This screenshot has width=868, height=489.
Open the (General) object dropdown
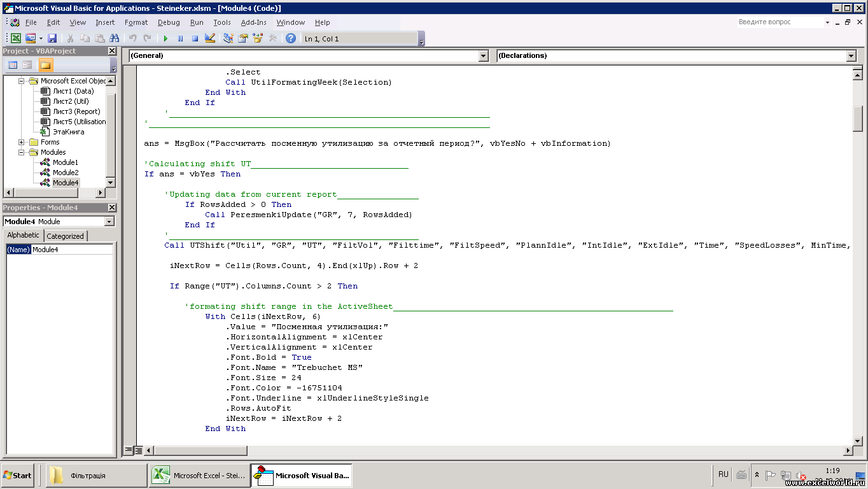[483, 56]
